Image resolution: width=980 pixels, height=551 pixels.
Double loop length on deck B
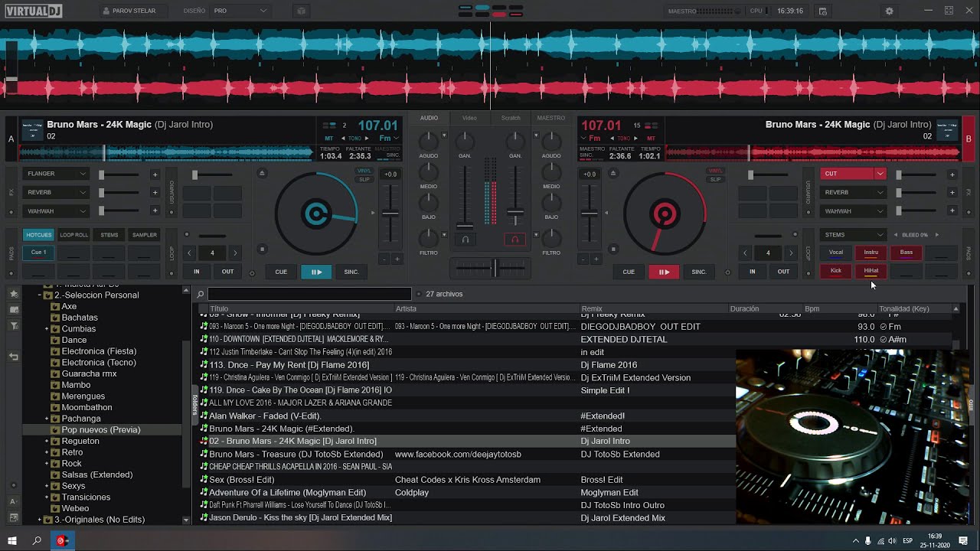791,253
